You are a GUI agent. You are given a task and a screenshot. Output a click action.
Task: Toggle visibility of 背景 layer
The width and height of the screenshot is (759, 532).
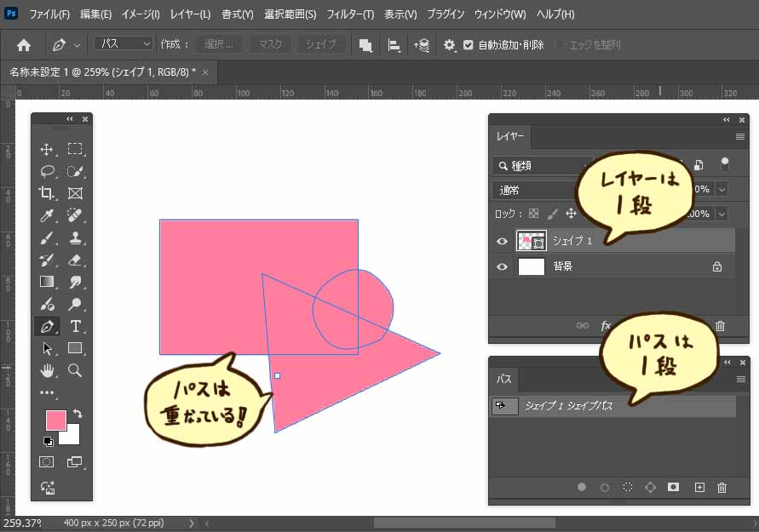tap(502, 266)
